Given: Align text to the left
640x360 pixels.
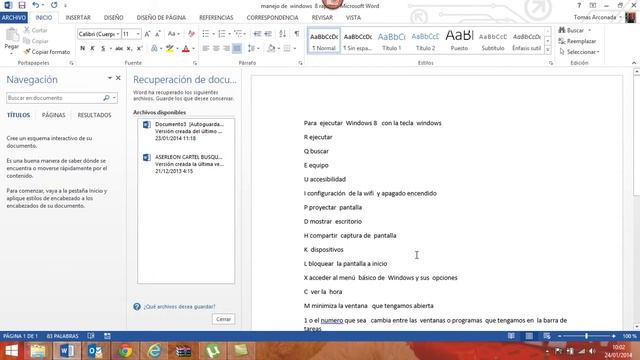Looking at the screenshot, I should click(206, 48).
